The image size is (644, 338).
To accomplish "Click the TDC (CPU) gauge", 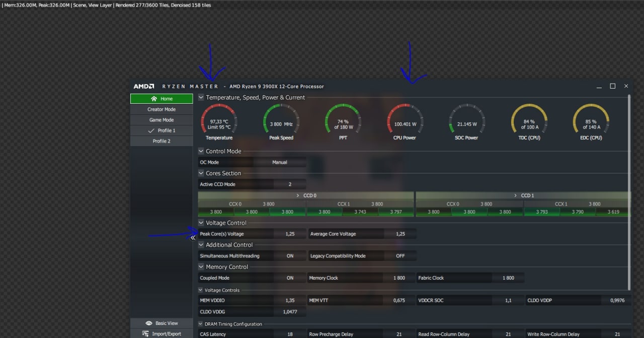I will 529,122.
